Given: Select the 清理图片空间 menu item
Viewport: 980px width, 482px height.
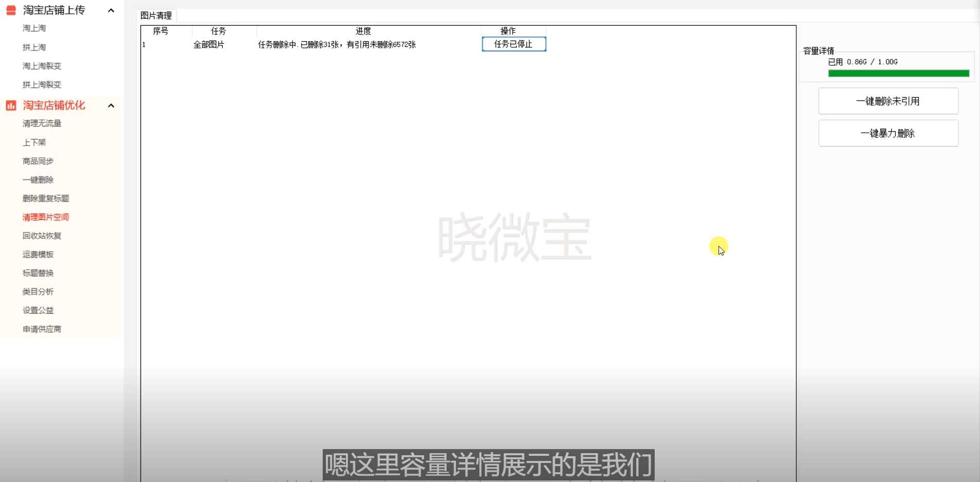Looking at the screenshot, I should tap(46, 217).
